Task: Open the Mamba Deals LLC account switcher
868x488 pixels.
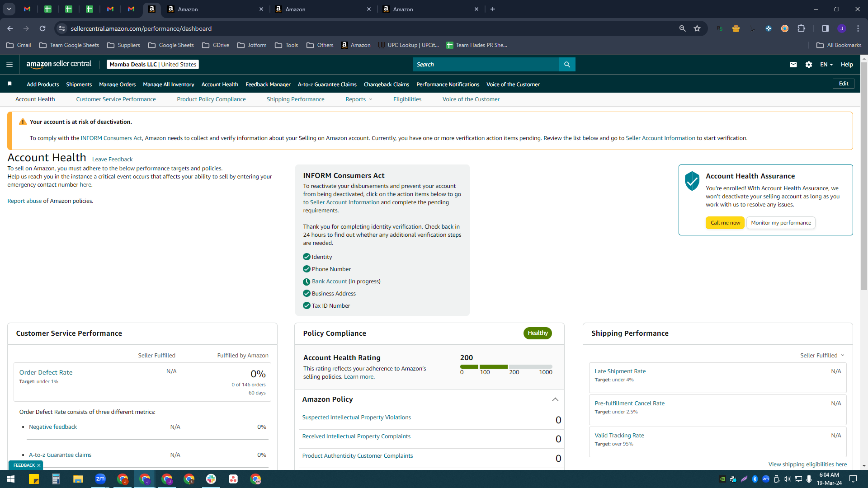Action: coord(153,65)
